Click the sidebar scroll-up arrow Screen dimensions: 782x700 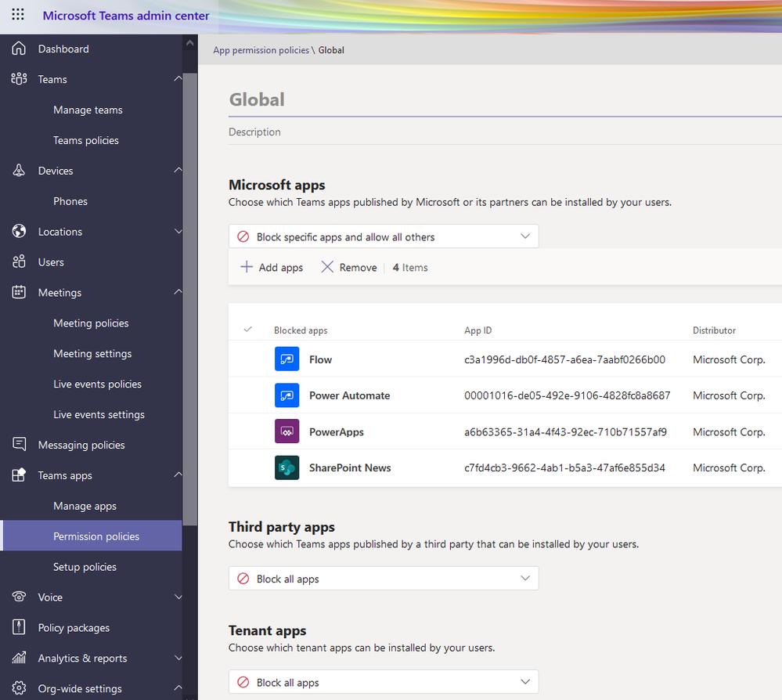pos(189,43)
